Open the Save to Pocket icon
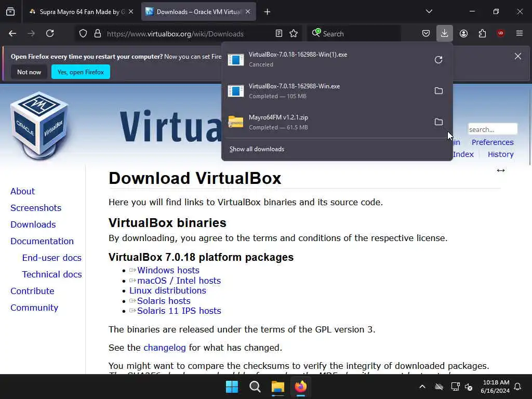This screenshot has height=399, width=532. pos(426,34)
